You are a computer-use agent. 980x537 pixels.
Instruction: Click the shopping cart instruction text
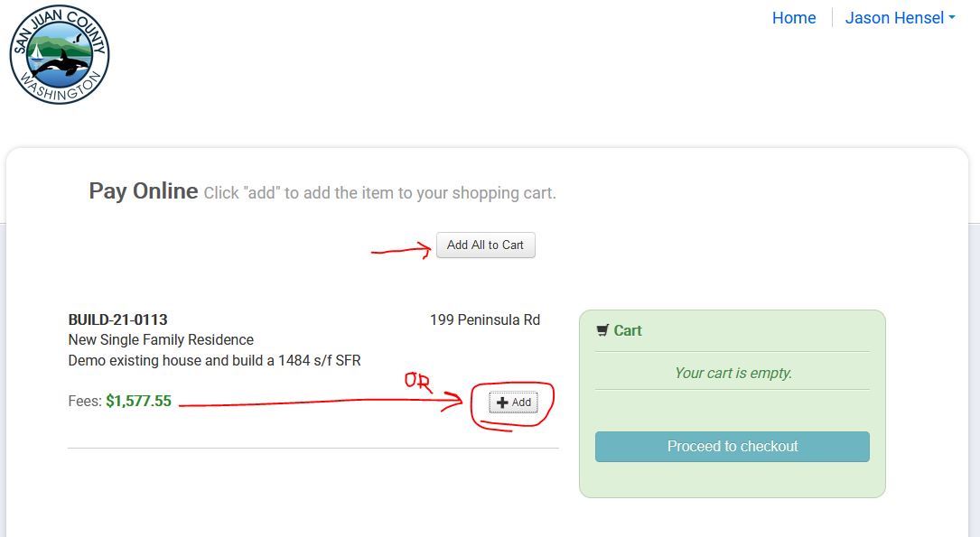pyautogui.click(x=379, y=193)
